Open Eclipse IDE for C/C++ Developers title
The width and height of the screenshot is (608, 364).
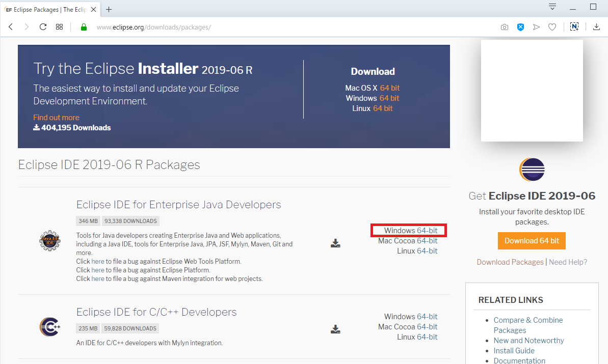point(156,312)
